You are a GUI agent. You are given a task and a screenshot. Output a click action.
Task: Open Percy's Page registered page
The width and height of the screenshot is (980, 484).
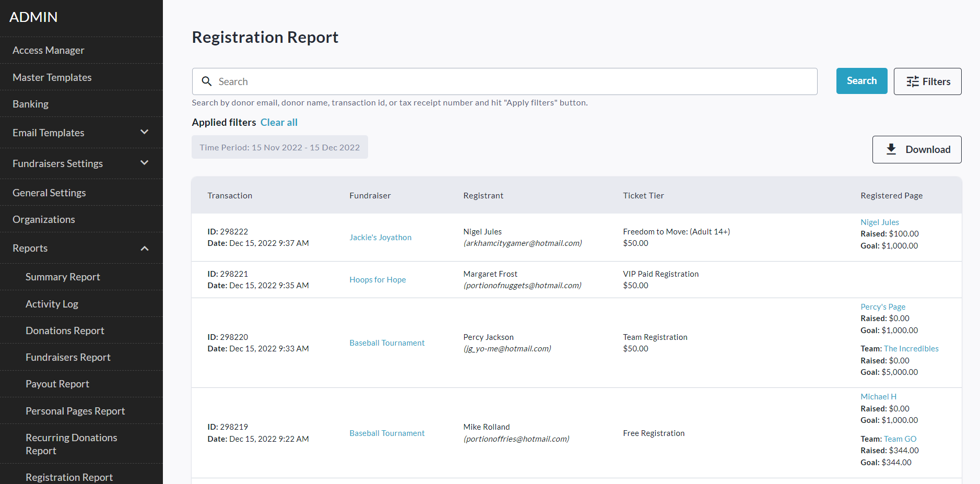coord(882,307)
